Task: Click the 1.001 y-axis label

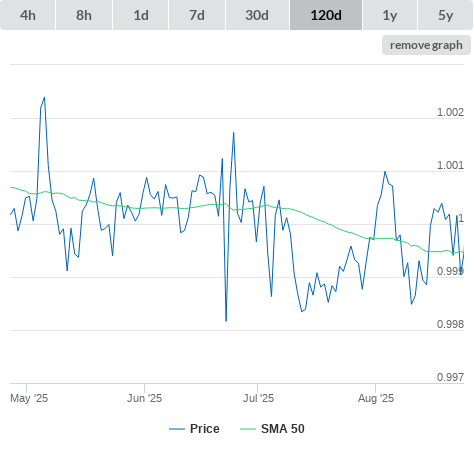Action: coord(450,165)
